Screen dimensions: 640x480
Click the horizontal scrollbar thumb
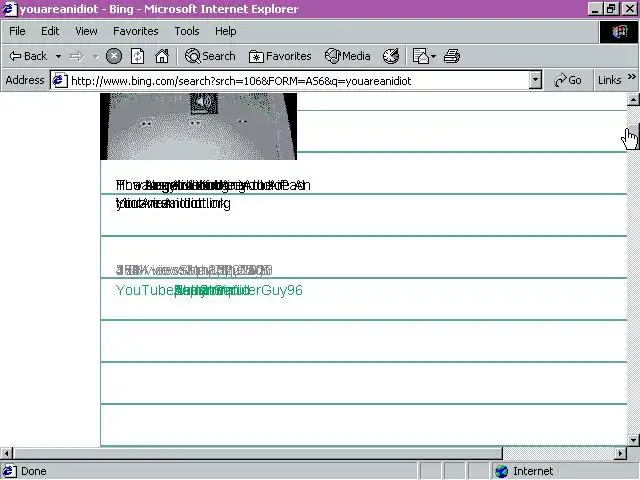258,453
